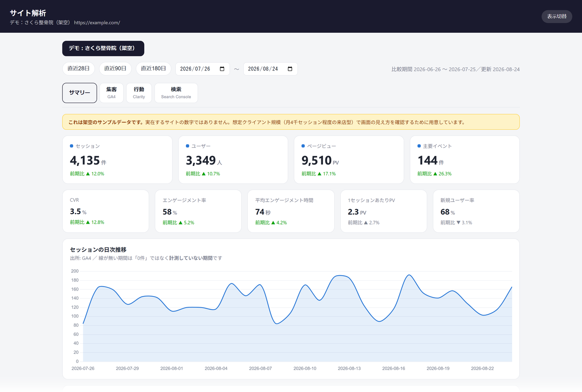The image size is (582, 392).
Task: Click the 2026-08-16 axis label on chart
Action: [394, 368]
